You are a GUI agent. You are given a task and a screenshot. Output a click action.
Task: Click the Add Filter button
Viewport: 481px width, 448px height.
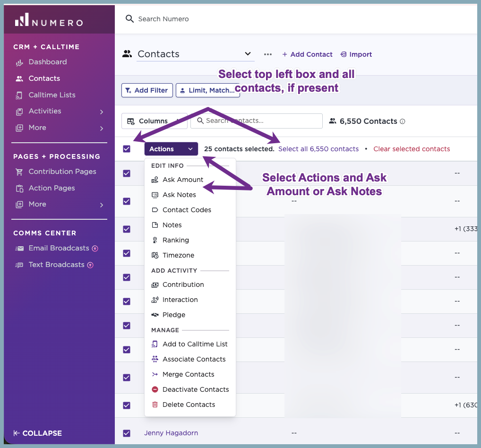click(x=147, y=91)
